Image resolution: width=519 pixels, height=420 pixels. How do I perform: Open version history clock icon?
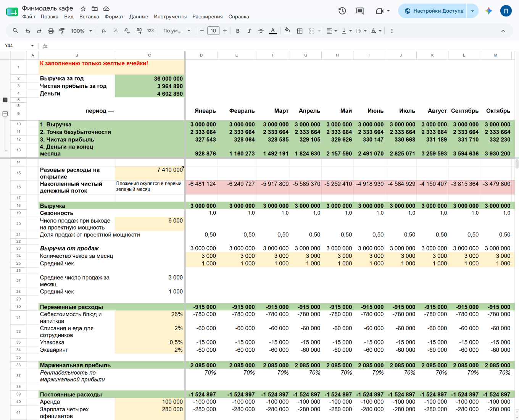[342, 11]
